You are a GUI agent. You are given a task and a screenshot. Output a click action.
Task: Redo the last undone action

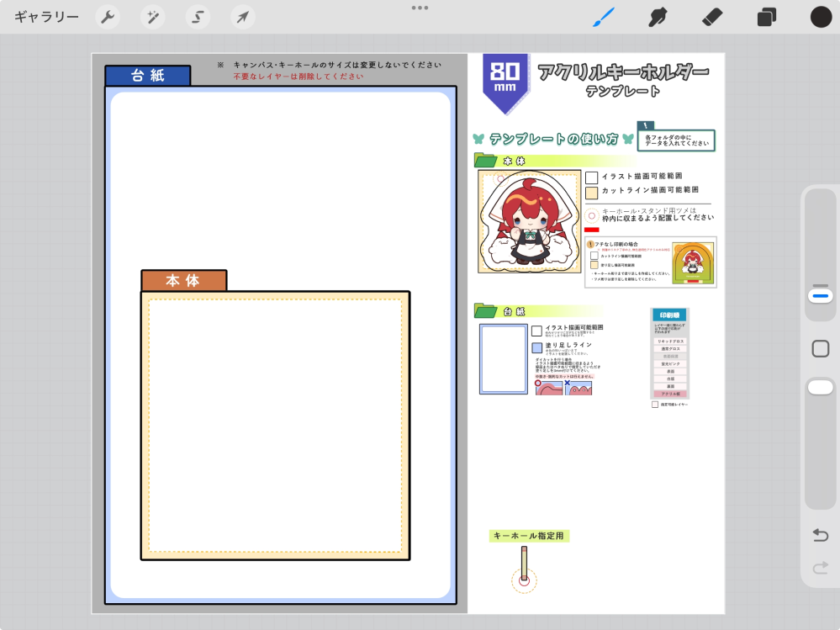(820, 567)
